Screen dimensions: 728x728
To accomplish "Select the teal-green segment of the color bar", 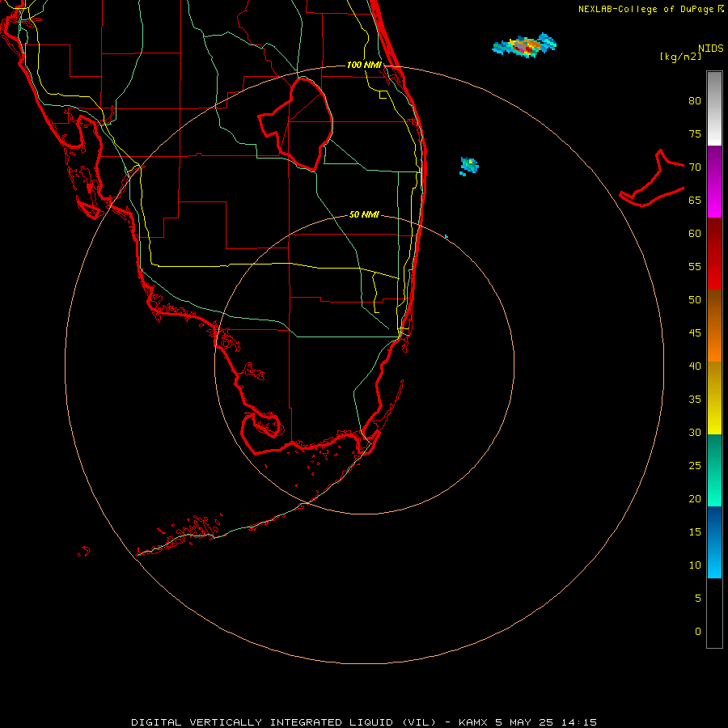I will tap(714, 470).
